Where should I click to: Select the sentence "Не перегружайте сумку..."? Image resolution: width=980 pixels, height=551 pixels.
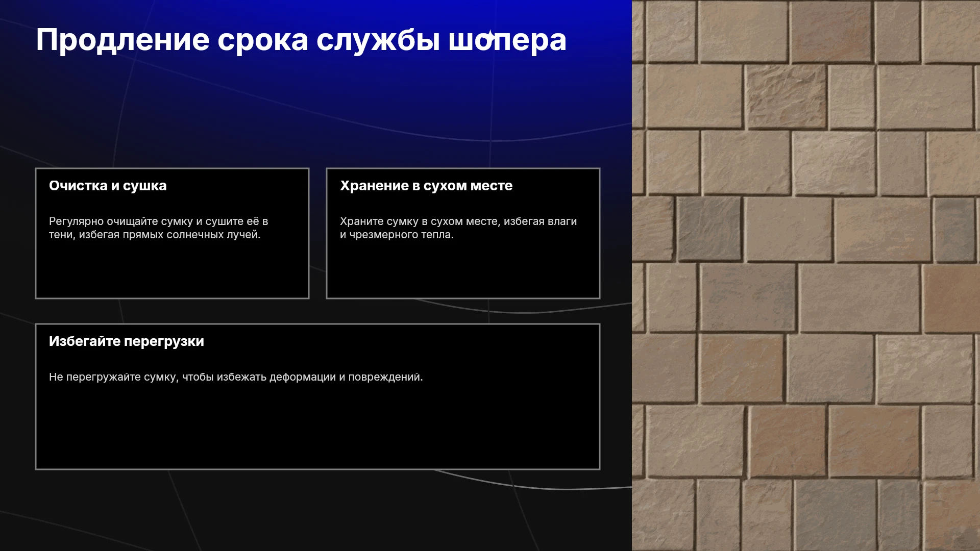click(236, 377)
